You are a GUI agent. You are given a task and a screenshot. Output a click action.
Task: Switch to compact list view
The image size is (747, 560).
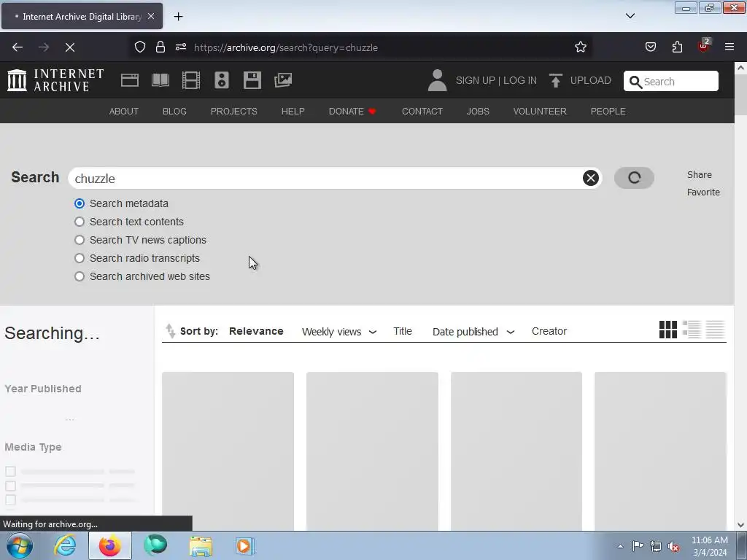click(715, 330)
